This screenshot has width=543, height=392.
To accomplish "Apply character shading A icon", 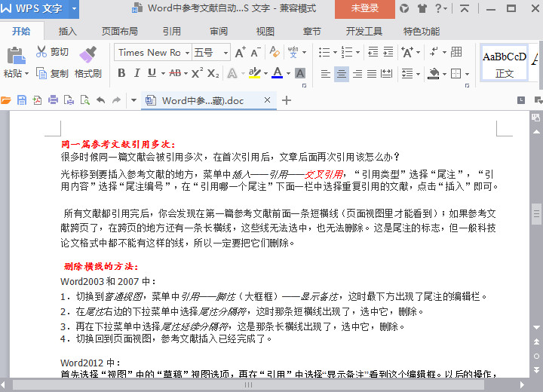I will tap(300, 73).
